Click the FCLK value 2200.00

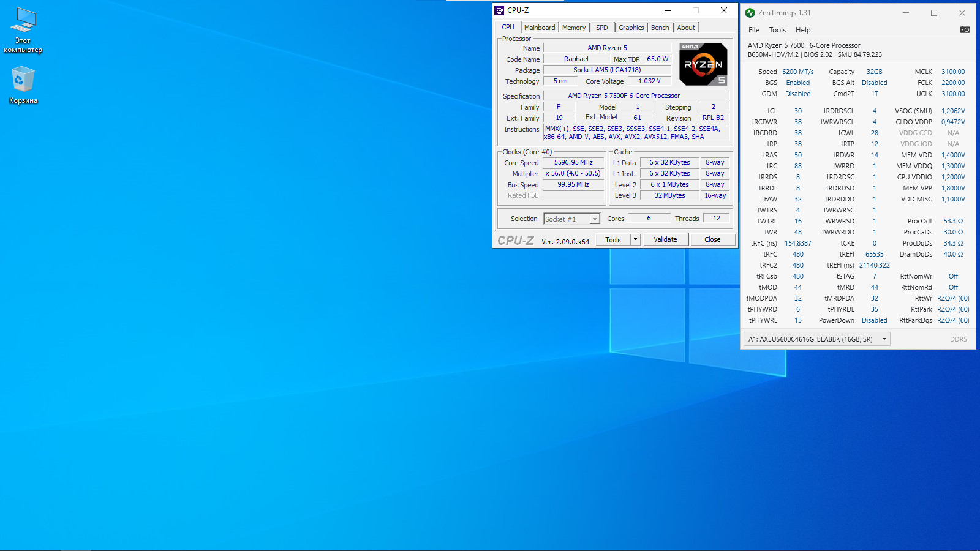pos(953,83)
